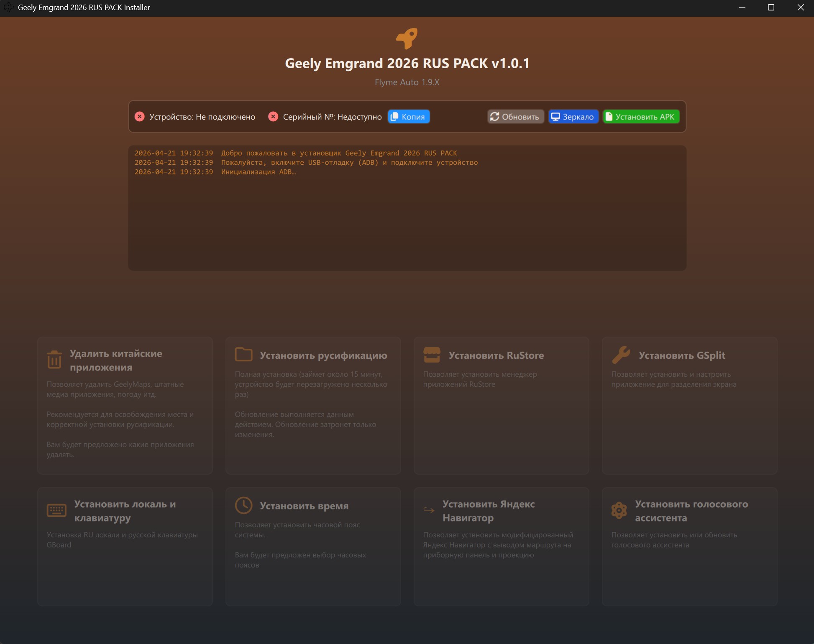Screen dimensions: 814x644
Task: Click the Flyme Auto 1.9.X subtitle
Action: 407,82
